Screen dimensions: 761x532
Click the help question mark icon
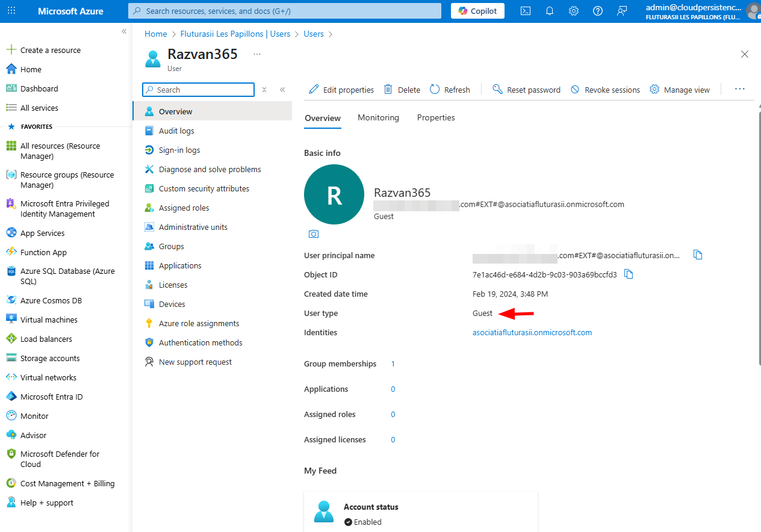pyautogui.click(x=598, y=11)
